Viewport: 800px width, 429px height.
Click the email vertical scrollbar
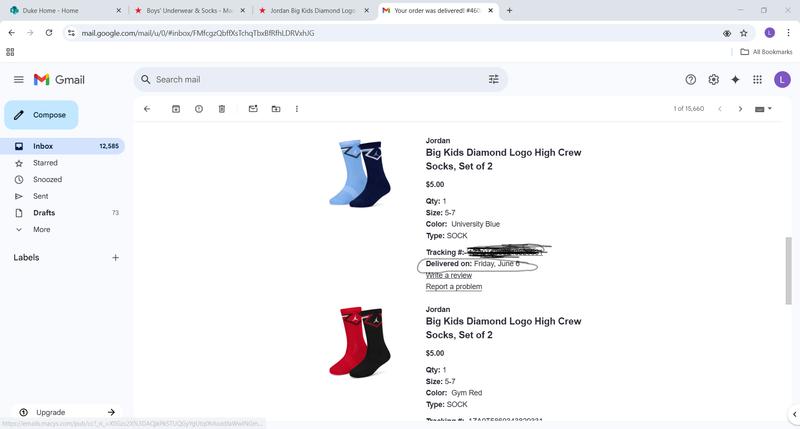coord(788,271)
